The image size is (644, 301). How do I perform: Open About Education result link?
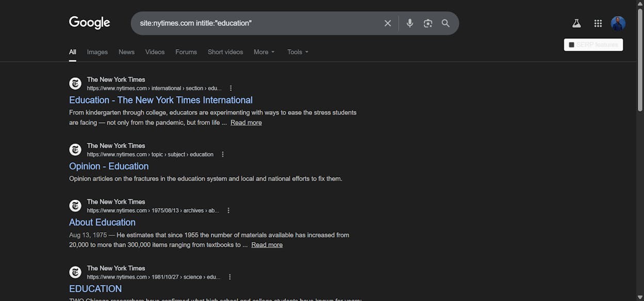(102, 223)
